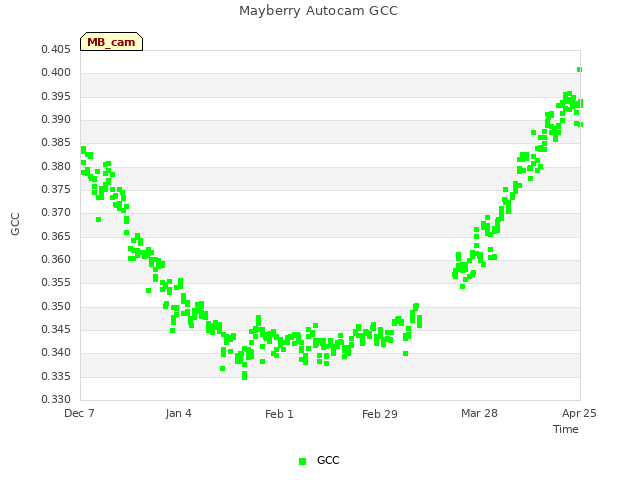Click the highest data point above 0.400
Viewport: 640px width, 480px height.
click(579, 69)
